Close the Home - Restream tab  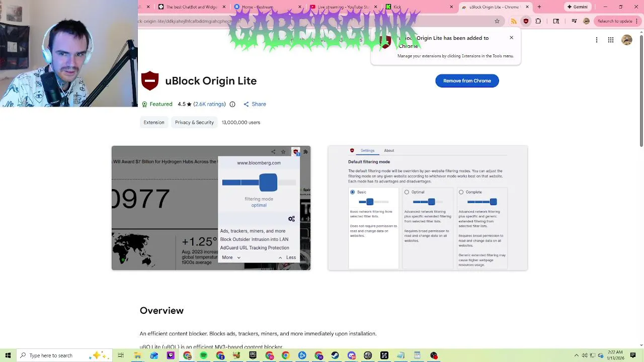pyautogui.click(x=300, y=7)
